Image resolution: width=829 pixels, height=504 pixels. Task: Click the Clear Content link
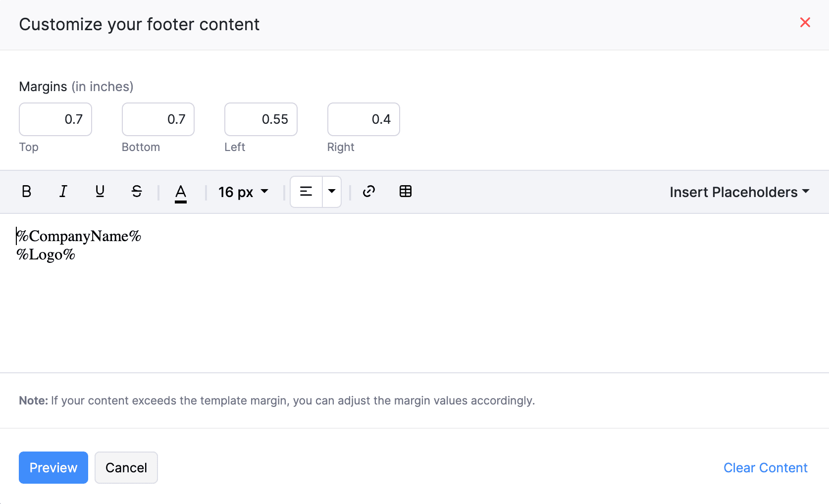[765, 467]
